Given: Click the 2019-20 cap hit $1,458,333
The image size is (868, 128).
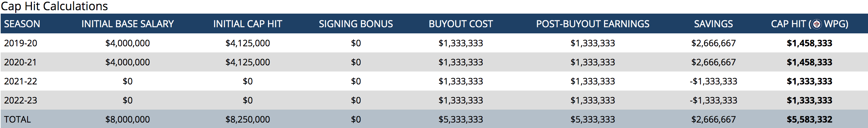Looking at the screenshot, I should (810, 43).
